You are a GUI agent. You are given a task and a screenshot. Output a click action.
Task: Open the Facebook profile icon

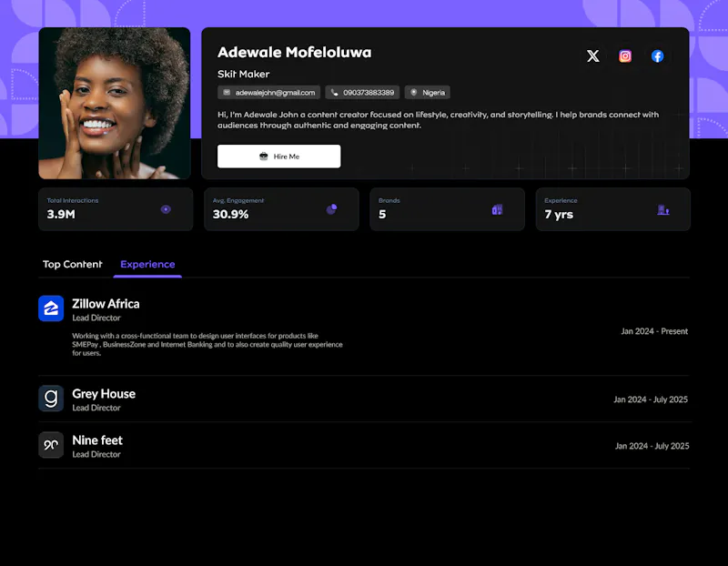tap(657, 56)
